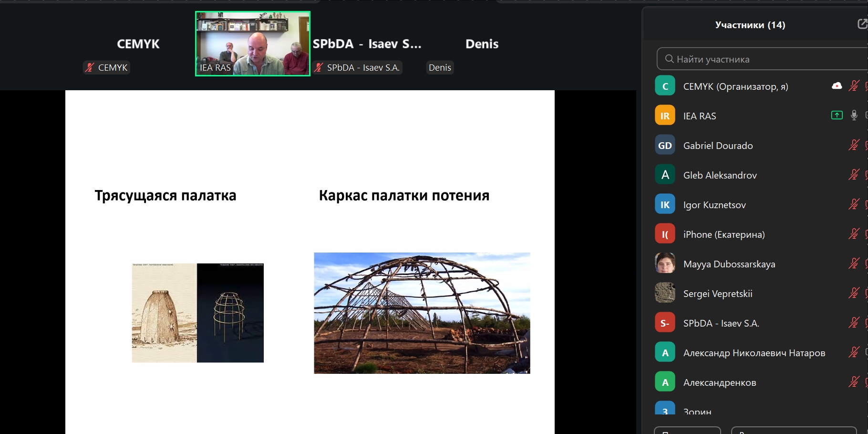868x434 pixels.
Task: Click the recording cloud icon beside CEMYK
Action: [x=837, y=86]
